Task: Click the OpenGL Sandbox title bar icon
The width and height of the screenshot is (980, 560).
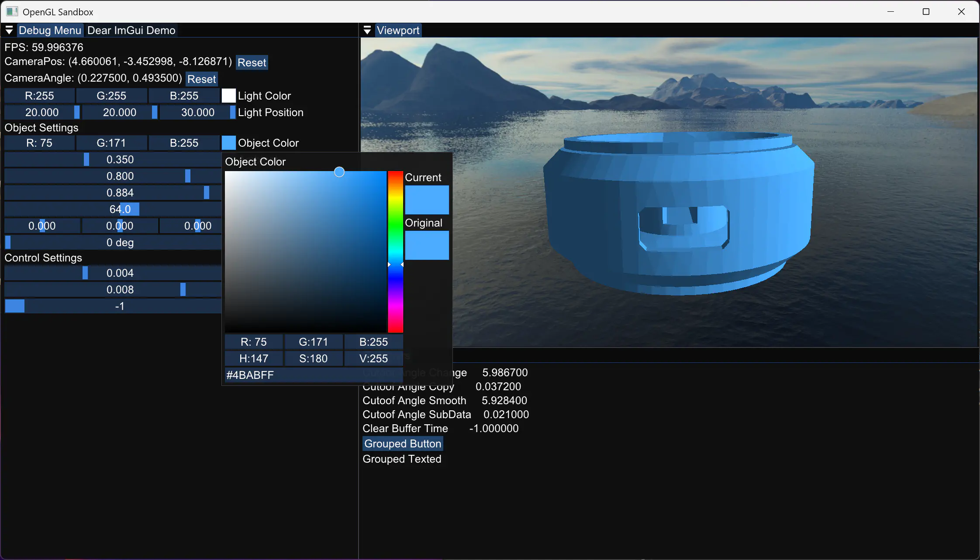Action: (x=12, y=12)
